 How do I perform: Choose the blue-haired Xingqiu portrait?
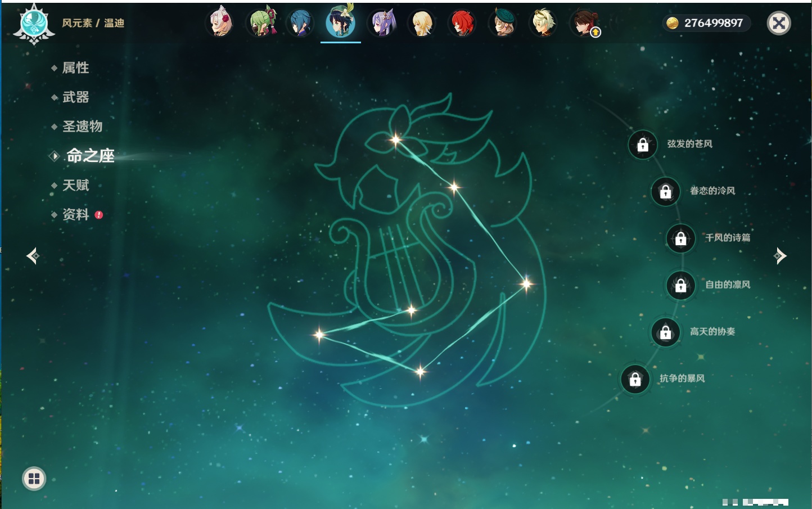pos(301,23)
